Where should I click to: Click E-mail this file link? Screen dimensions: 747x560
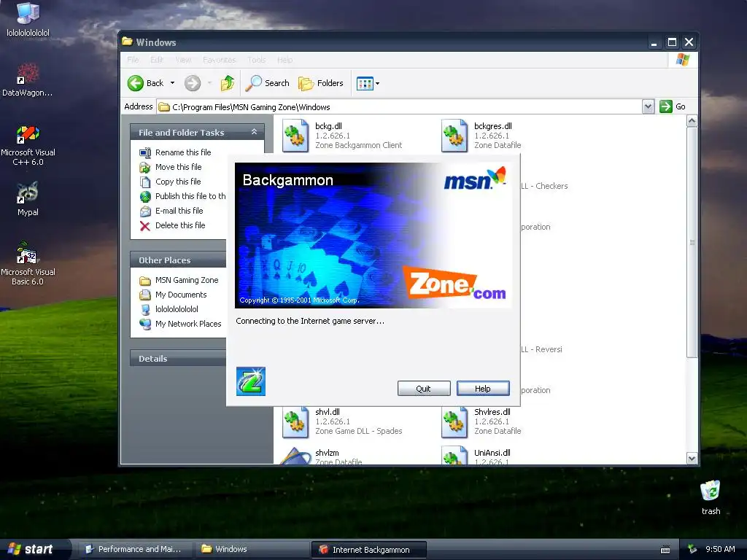[179, 211]
